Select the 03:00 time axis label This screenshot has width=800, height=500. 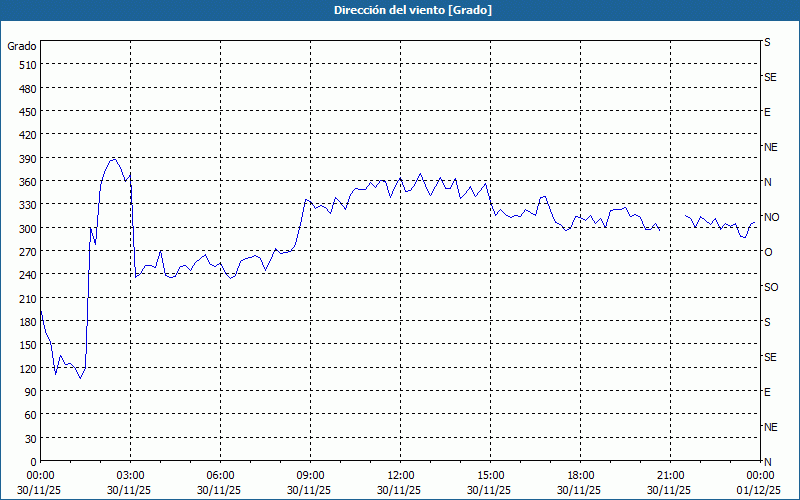[x=131, y=476]
